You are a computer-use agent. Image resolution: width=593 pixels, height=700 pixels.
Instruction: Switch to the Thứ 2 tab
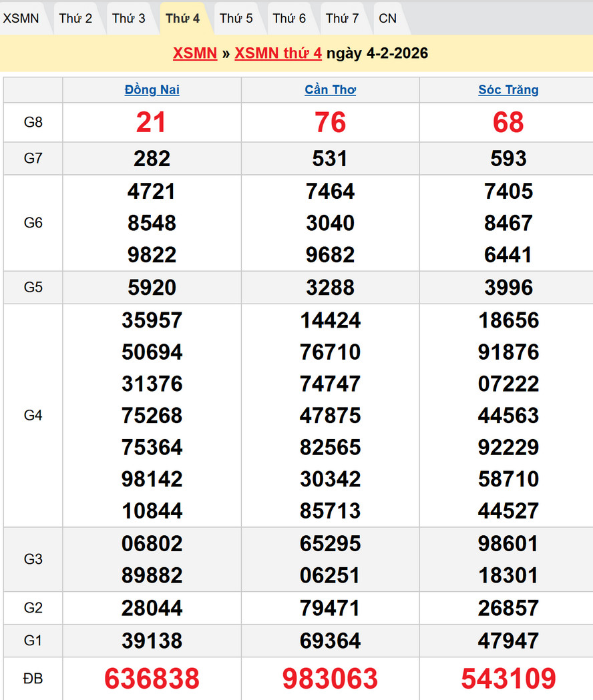[75, 18]
